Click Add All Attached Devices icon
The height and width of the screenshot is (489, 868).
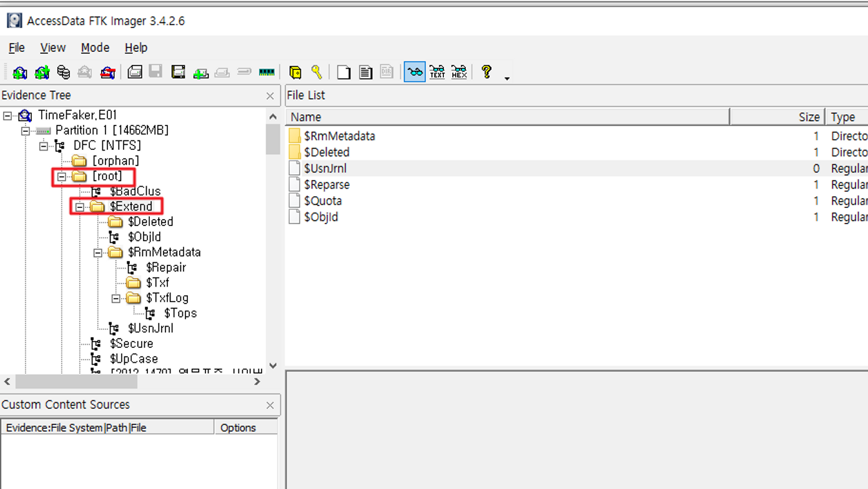tap(42, 72)
